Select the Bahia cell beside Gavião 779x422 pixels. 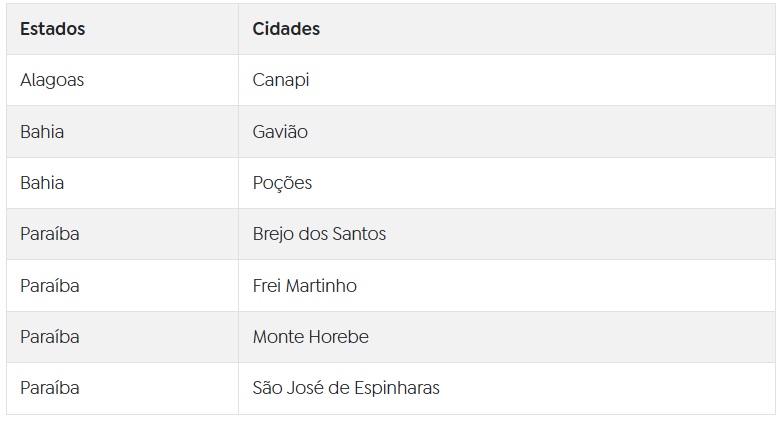tap(122, 132)
